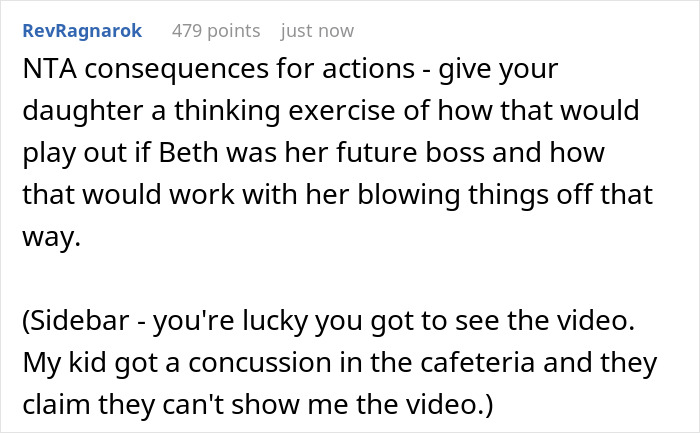The height and width of the screenshot is (433, 700).
Task: Click the phrase 'thinking exercise'
Action: (x=284, y=112)
